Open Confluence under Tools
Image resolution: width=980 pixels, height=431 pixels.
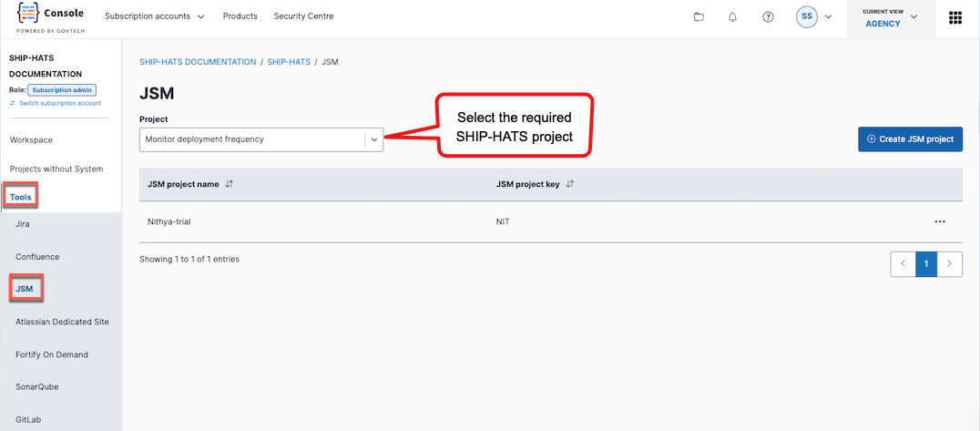click(37, 256)
